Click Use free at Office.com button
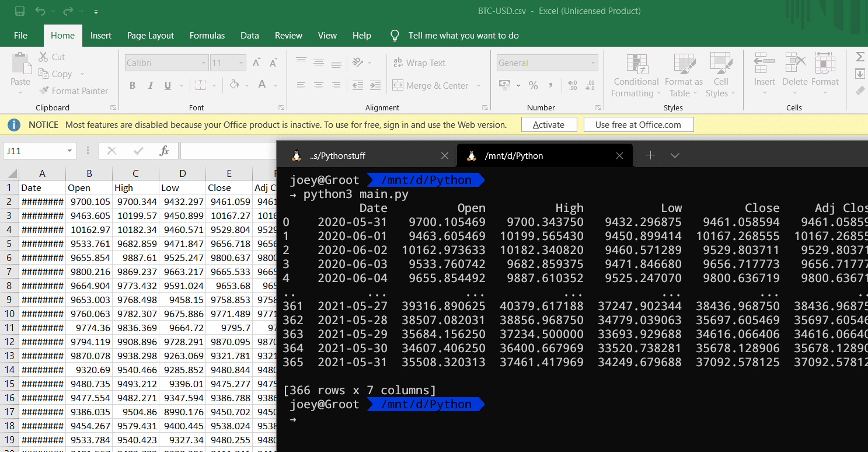 637,124
